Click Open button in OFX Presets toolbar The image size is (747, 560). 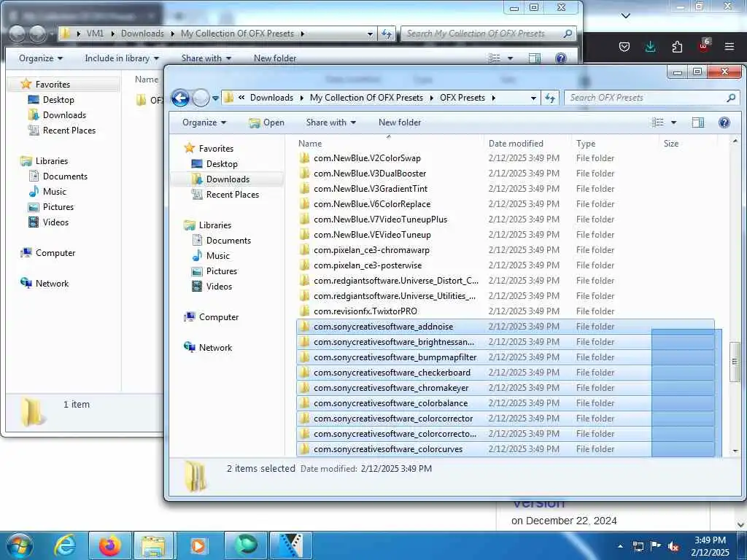click(x=266, y=122)
